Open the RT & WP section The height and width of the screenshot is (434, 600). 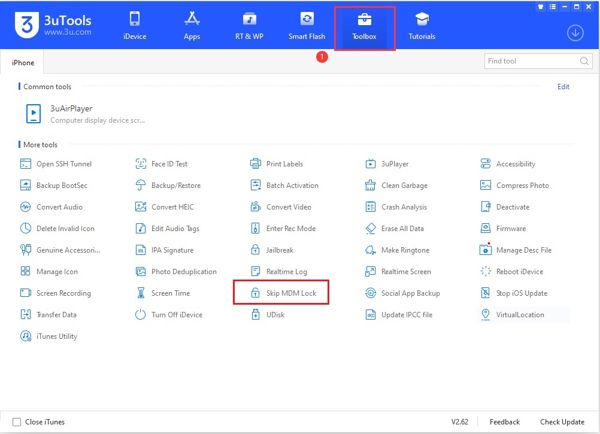[249, 26]
